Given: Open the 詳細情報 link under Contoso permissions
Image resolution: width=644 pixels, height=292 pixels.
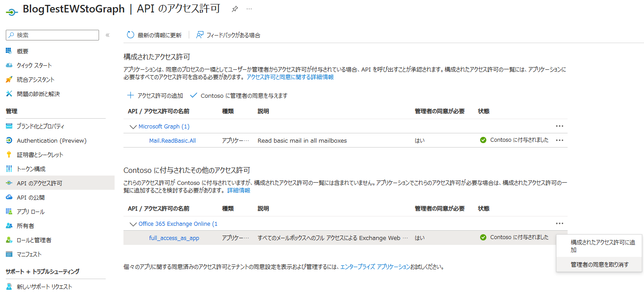Looking at the screenshot, I should click(x=239, y=190).
